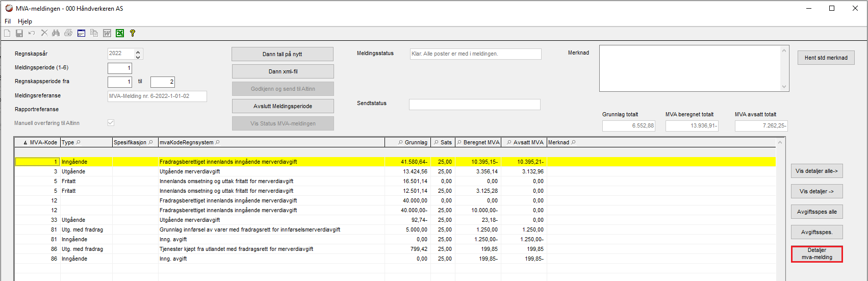Click the Excel export toolbar icon
This screenshot has width=868, height=281.
[x=120, y=33]
